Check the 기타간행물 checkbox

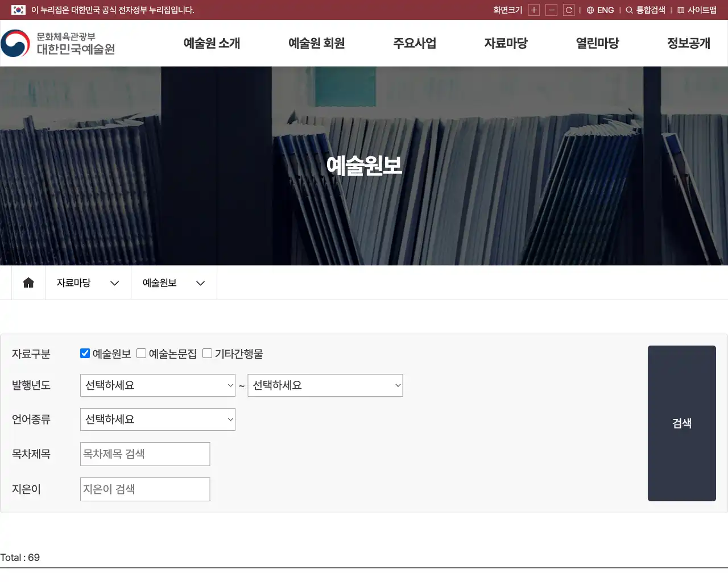pos(208,354)
